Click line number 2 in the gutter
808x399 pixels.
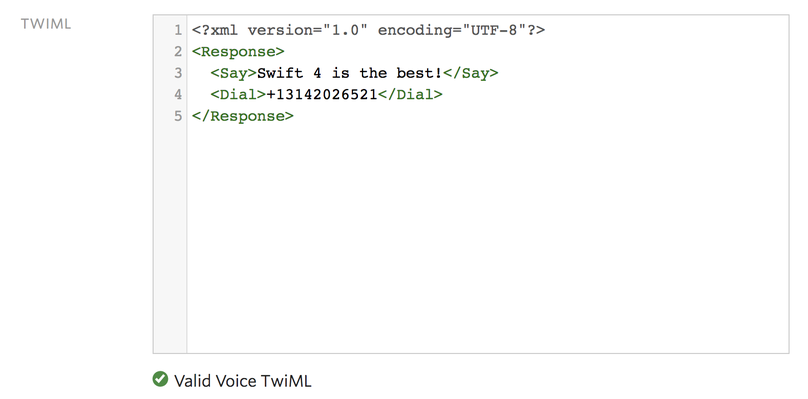178,52
